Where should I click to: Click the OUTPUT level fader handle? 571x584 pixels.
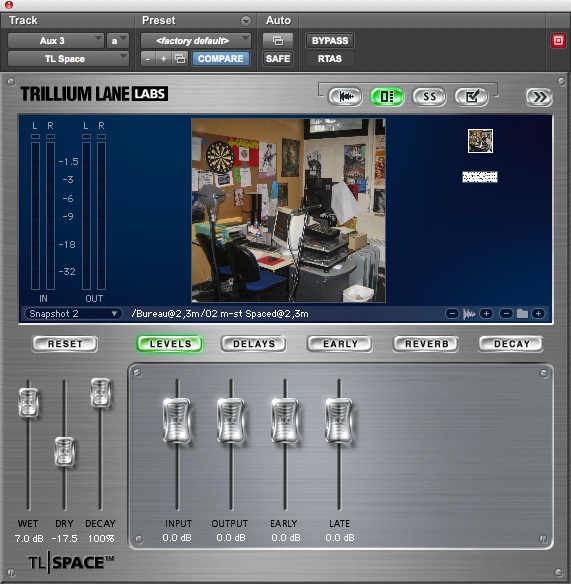(231, 420)
